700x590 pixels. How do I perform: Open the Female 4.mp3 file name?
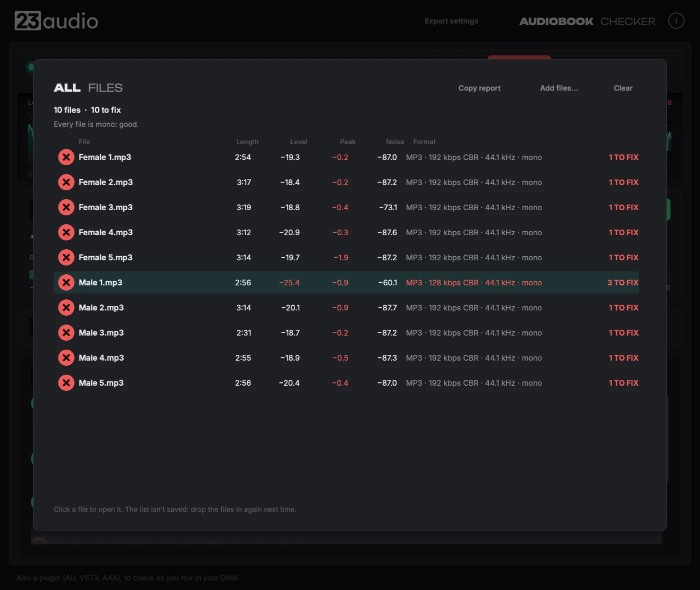coord(105,232)
